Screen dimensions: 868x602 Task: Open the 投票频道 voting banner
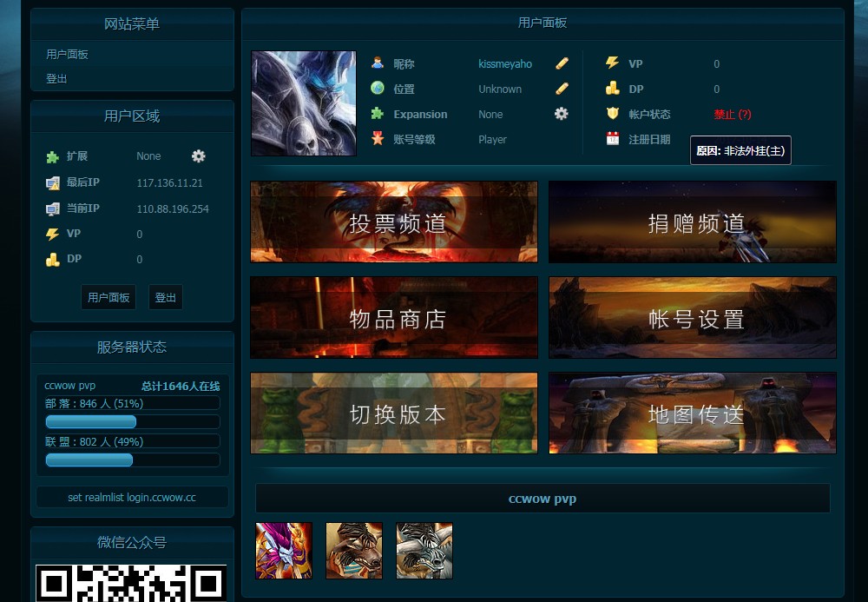[393, 222]
